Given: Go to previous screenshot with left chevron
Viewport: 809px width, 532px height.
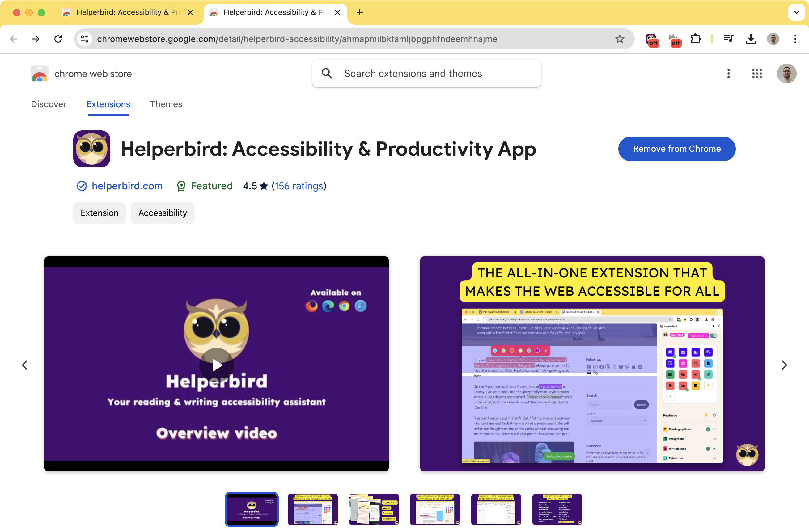Looking at the screenshot, I should point(25,365).
